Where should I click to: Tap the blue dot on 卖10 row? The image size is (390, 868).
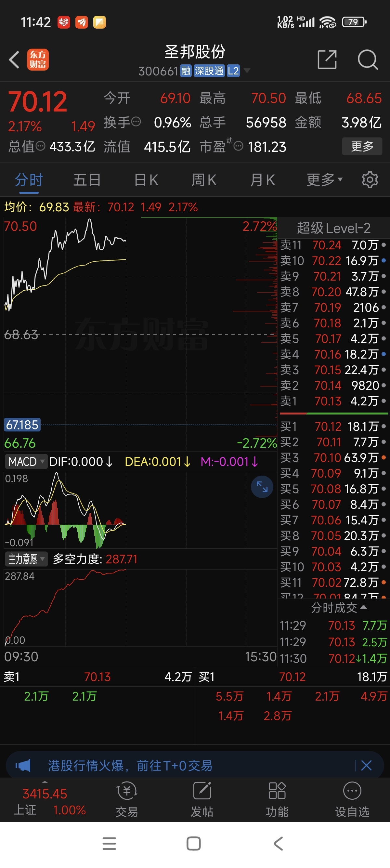(x=383, y=260)
